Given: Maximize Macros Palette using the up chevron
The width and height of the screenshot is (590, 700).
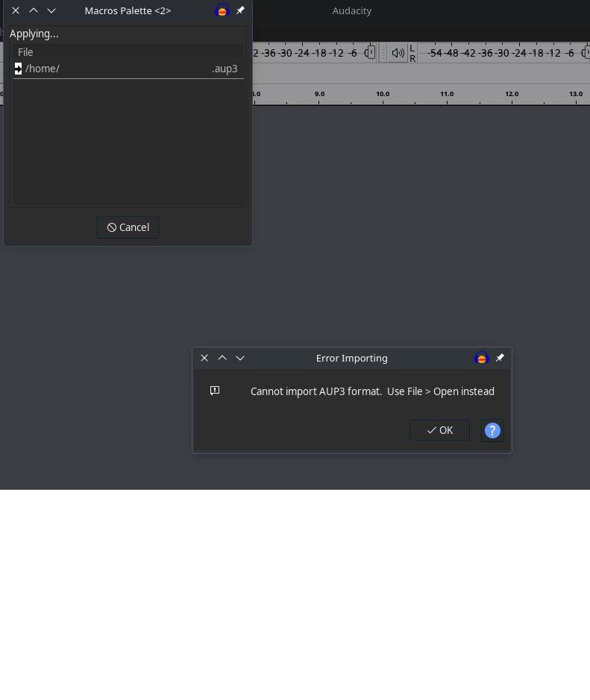Looking at the screenshot, I should point(34,10).
